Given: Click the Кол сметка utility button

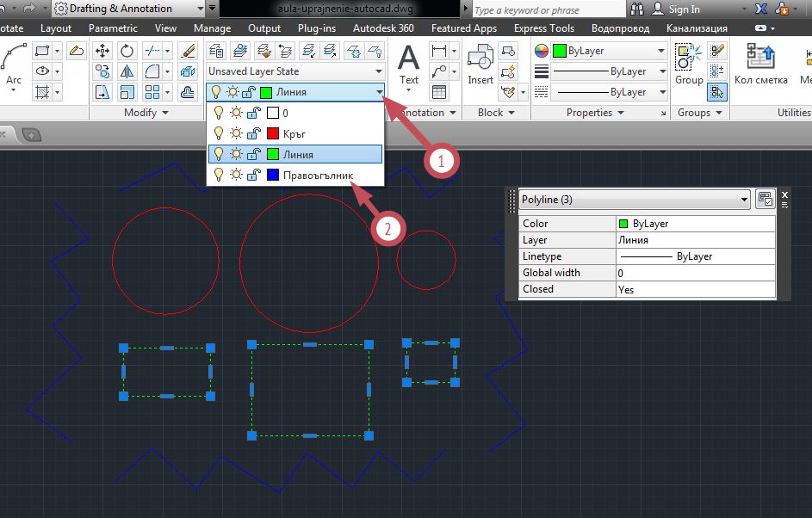Looking at the screenshot, I should (760, 65).
